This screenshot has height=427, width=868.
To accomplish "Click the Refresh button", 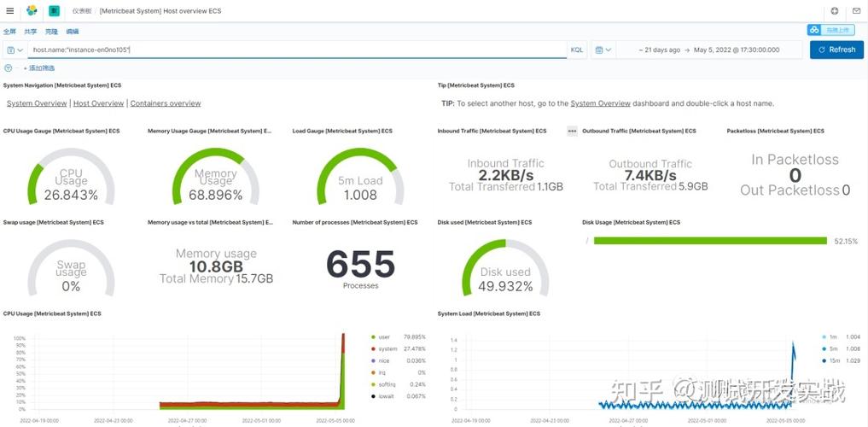I will (x=836, y=50).
